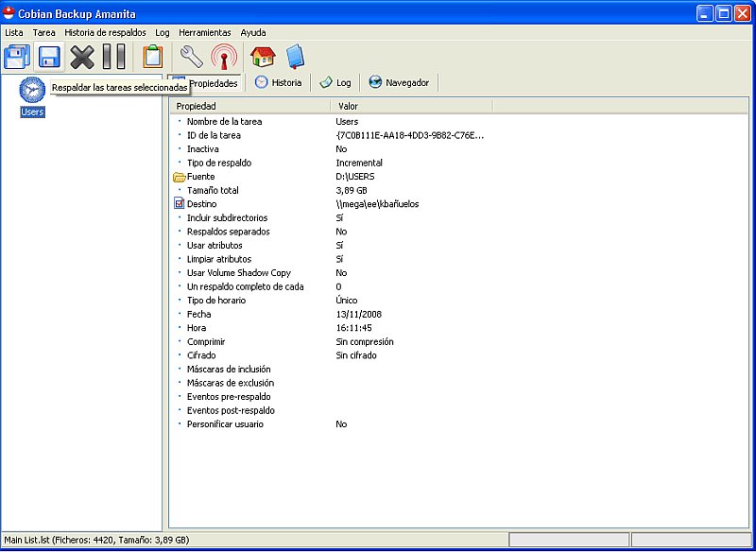Image resolution: width=756 pixels, height=552 pixels.
Task: Click the red antenna toolbar icon
Action: coord(224,57)
